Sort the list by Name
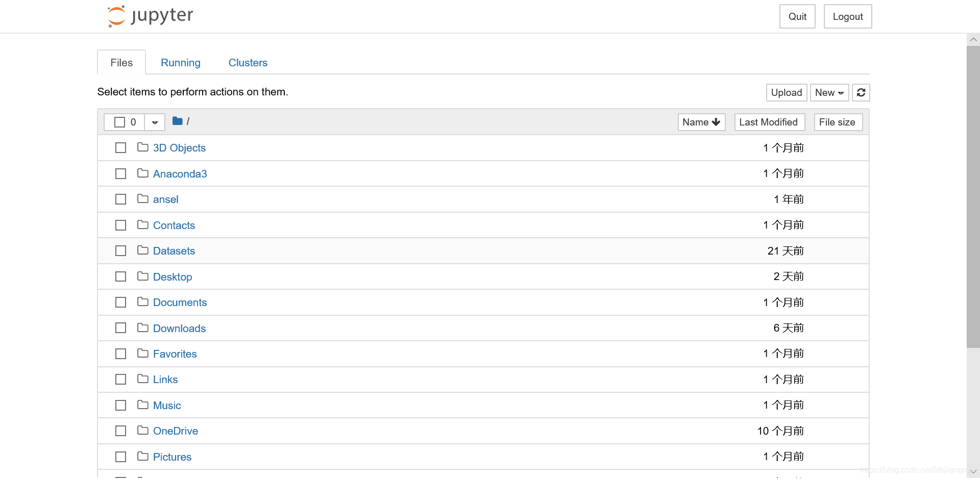The width and height of the screenshot is (980, 479). pos(701,122)
